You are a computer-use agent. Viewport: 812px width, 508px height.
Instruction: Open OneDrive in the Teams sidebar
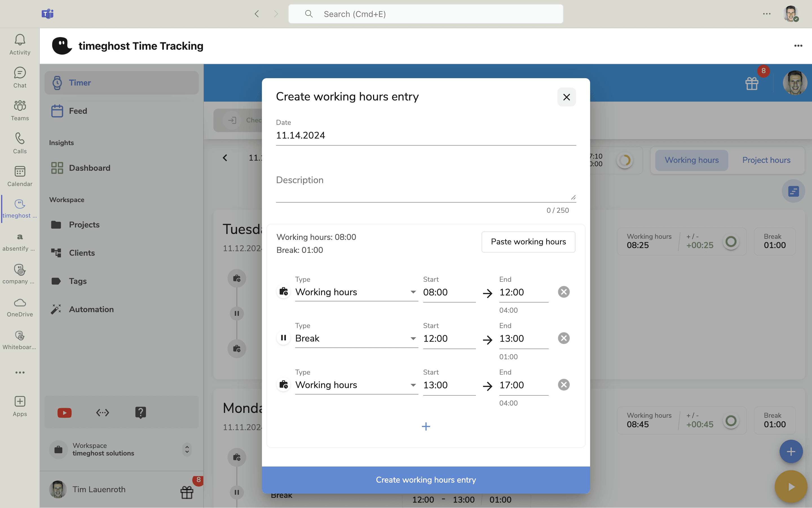pyautogui.click(x=20, y=307)
